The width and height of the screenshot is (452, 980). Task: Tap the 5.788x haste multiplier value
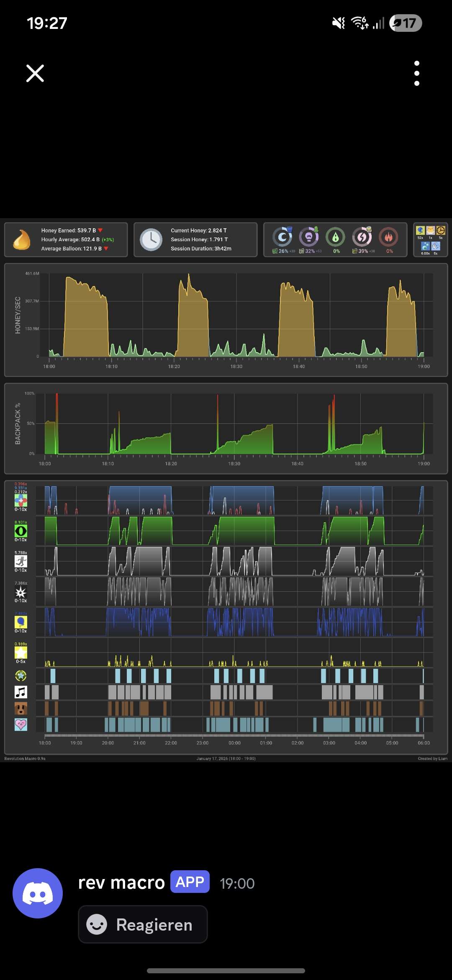[21, 553]
